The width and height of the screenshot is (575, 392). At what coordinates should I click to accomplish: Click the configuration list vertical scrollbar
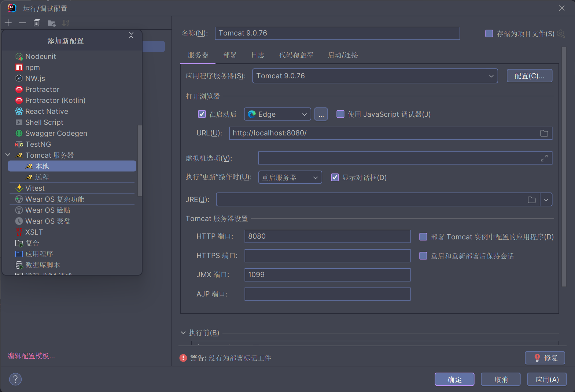[139, 161]
